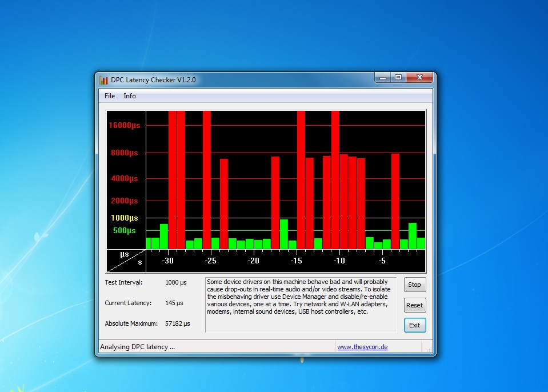Click the 1000 µs test interval value
This screenshot has height=392, width=548.
(176, 282)
